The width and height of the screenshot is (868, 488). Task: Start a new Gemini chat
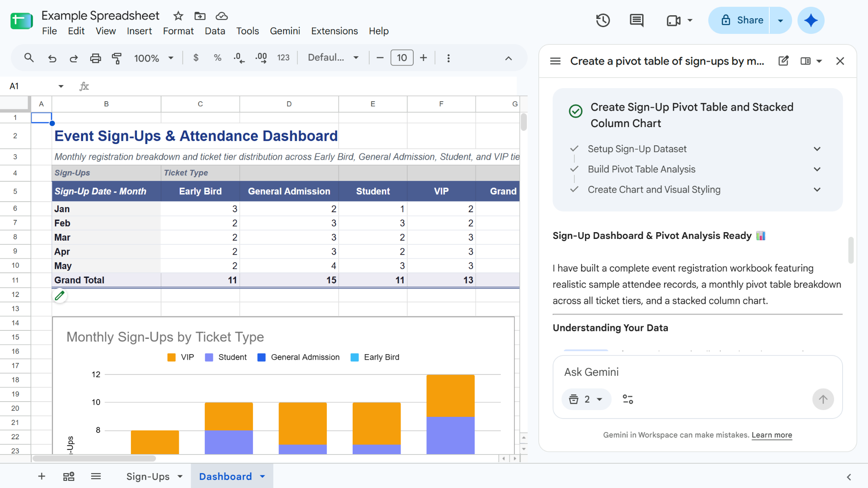(784, 61)
